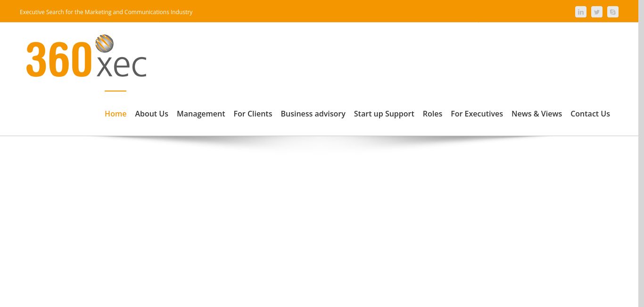The image size is (644, 307).
Task: Open the LinkedIn social icon
Action: tap(580, 12)
